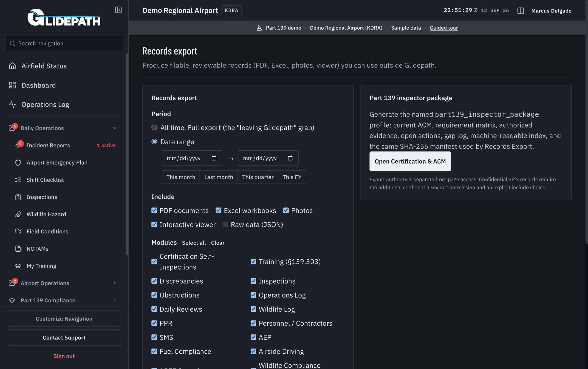The width and height of the screenshot is (588, 369).
Task: Focus the Search navigation input field
Action: 64,43
